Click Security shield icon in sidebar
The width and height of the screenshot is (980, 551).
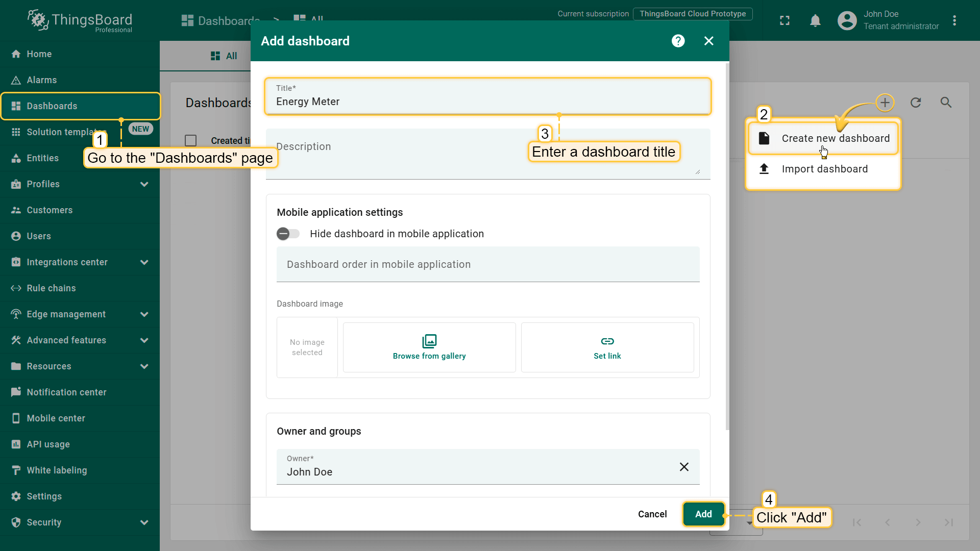(16, 522)
